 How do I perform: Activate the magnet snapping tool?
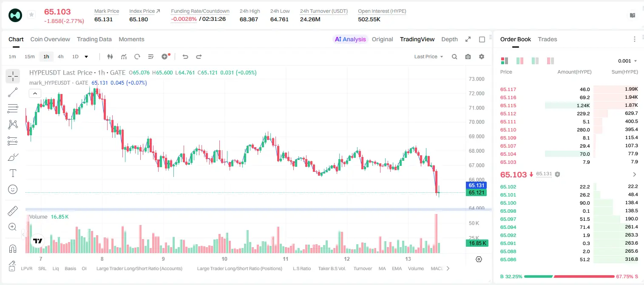[x=13, y=248]
